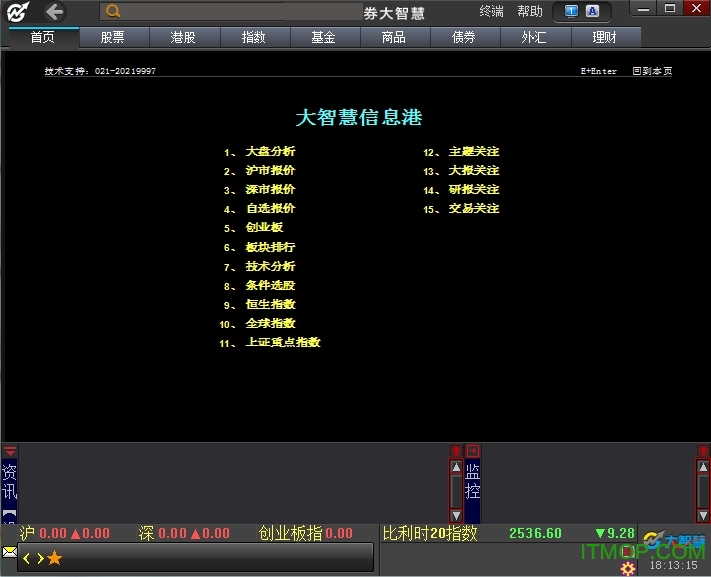The height and width of the screenshot is (577, 711).
Task: Click up arrow on 资讯 panel scrollbar
Action: pos(456,467)
